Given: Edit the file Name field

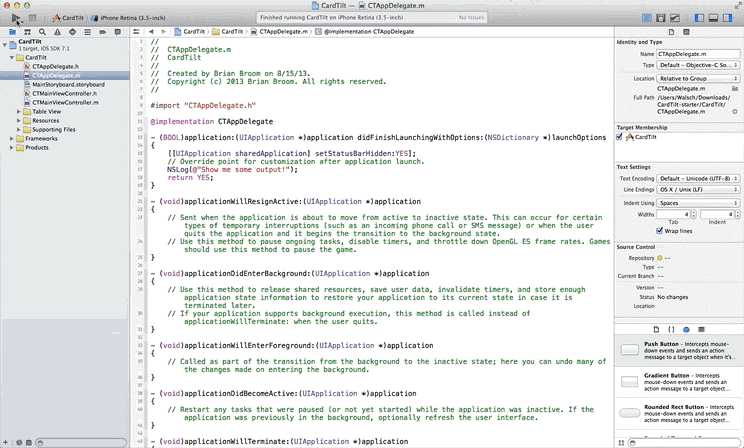Looking at the screenshot, I should [x=698, y=54].
